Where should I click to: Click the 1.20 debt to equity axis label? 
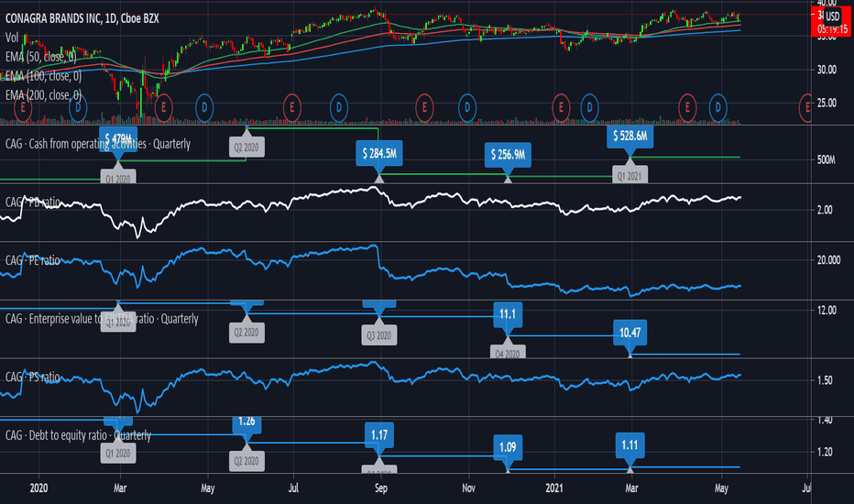(x=825, y=452)
